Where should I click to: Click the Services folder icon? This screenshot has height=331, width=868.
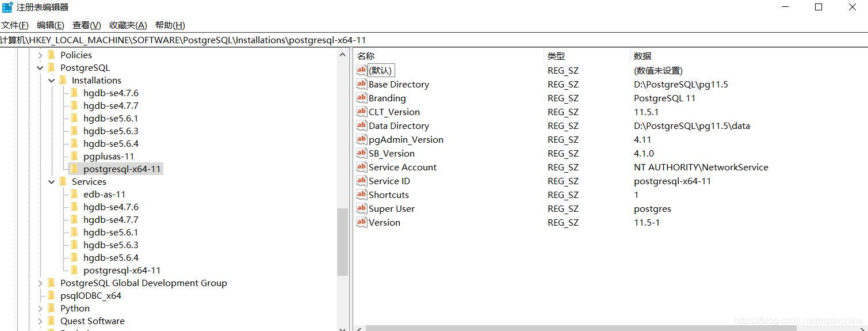[x=63, y=181]
